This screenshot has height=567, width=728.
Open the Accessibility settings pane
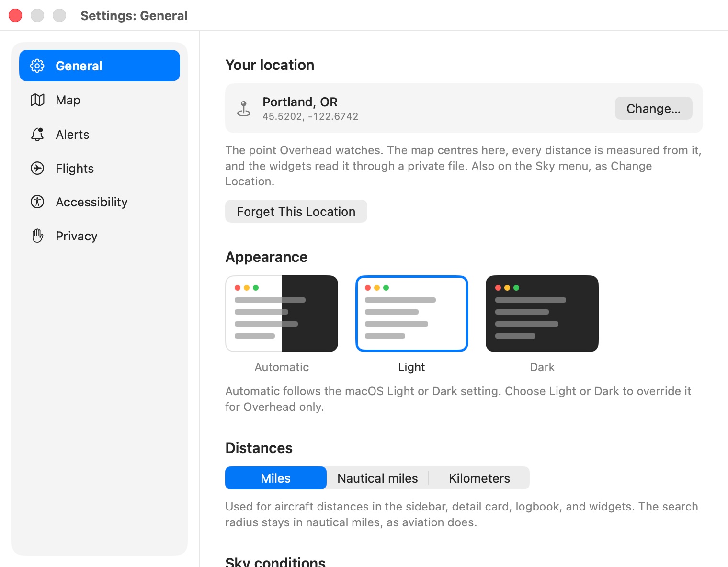100,202
